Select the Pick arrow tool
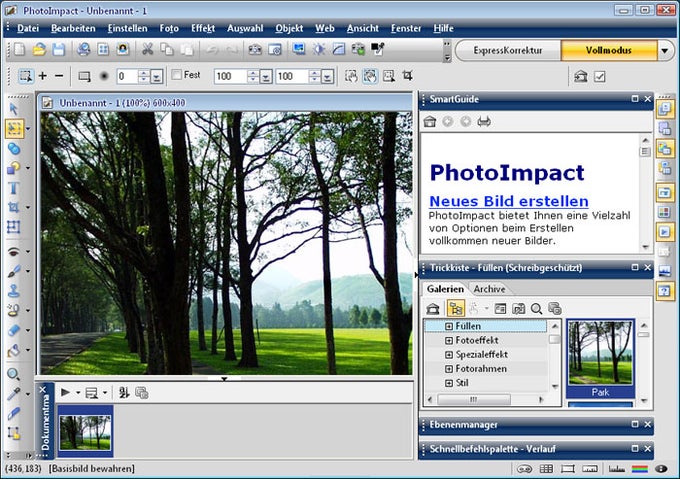Viewport: 680px width, 479px height. [x=13, y=108]
